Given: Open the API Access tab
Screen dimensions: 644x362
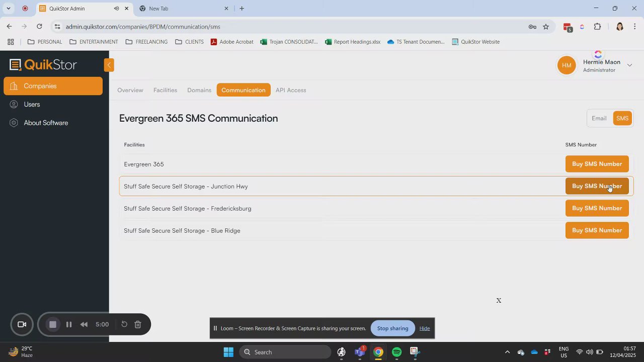Looking at the screenshot, I should click(x=291, y=90).
